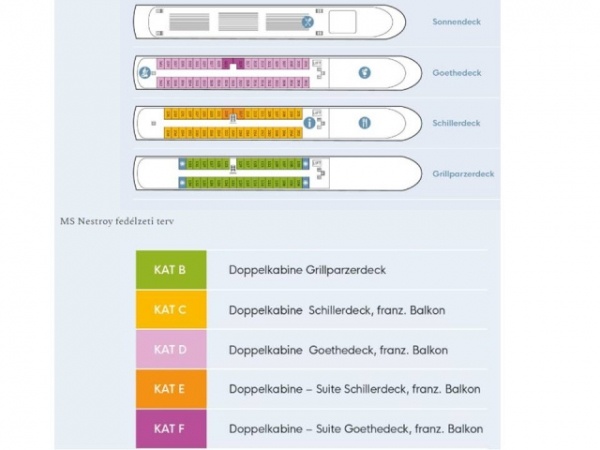Screen dimensions: 600x450
Task: Open the Grillparzerdeck deck label
Action: [463, 174]
